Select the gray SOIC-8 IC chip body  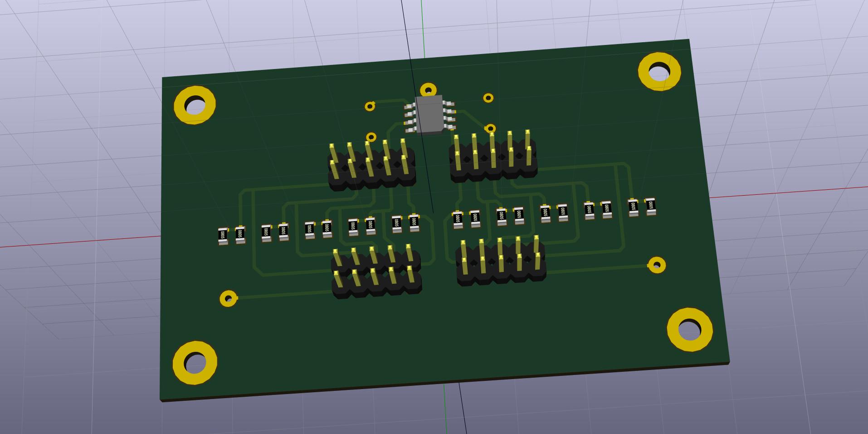(x=429, y=114)
